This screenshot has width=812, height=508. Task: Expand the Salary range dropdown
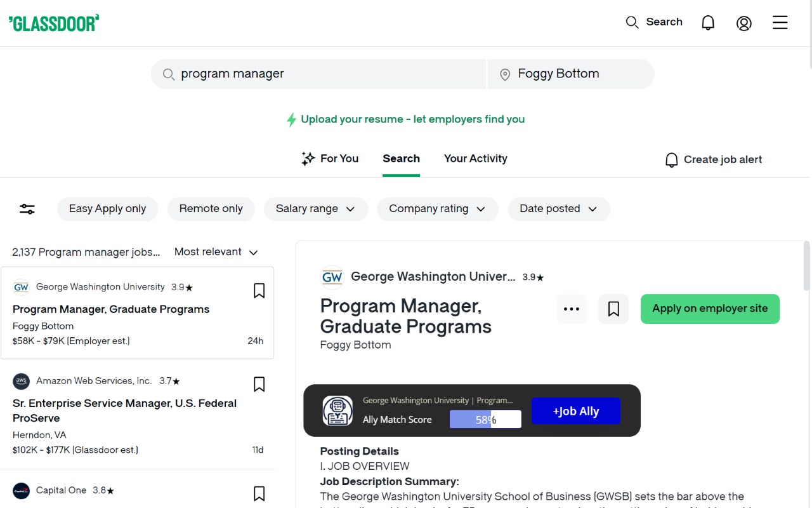point(315,209)
